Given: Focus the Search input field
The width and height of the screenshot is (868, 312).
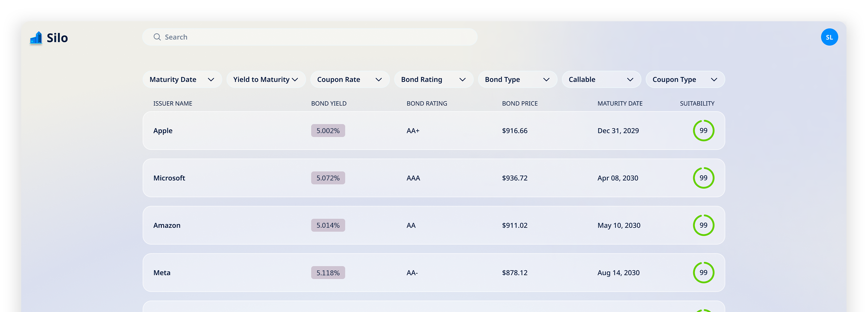Looking at the screenshot, I should (x=310, y=37).
